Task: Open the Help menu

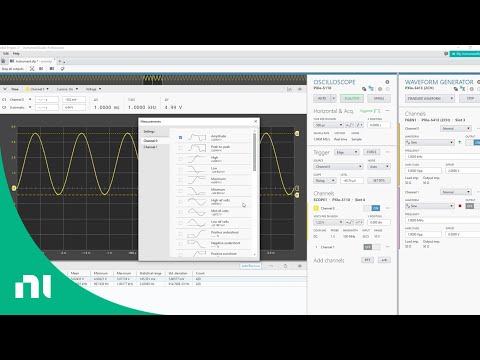Action: coord(16,53)
